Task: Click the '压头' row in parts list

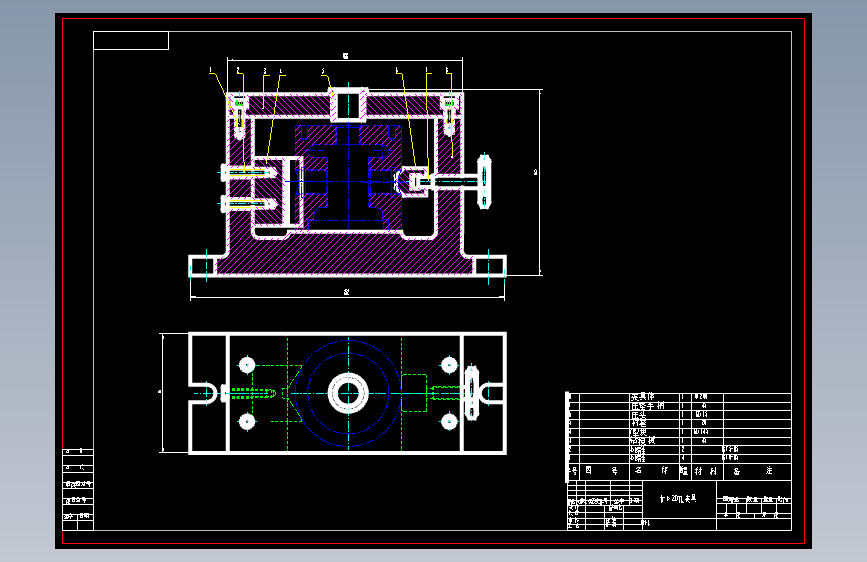Action: pyautogui.click(x=680, y=414)
